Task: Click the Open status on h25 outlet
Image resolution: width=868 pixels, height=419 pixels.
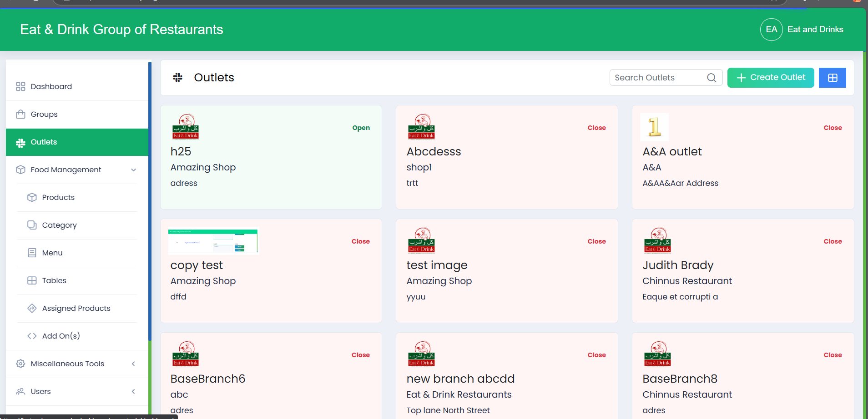Action: click(x=361, y=128)
